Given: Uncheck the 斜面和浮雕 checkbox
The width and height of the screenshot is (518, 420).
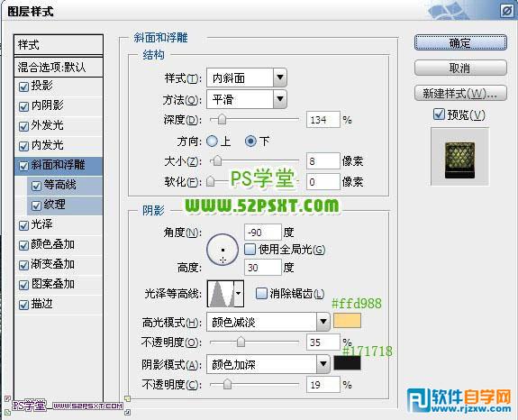Looking at the screenshot, I should (23, 166).
